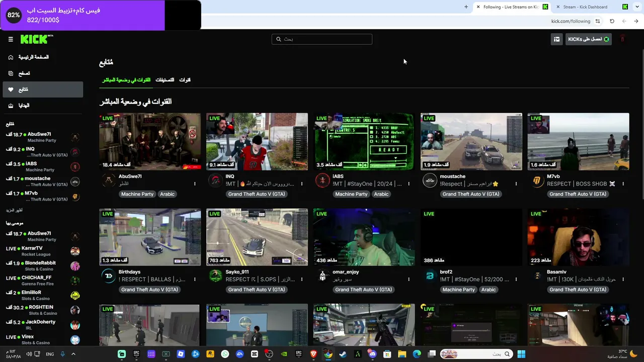
Task: Go forward with the browser arrow icon
Action: point(636,21)
